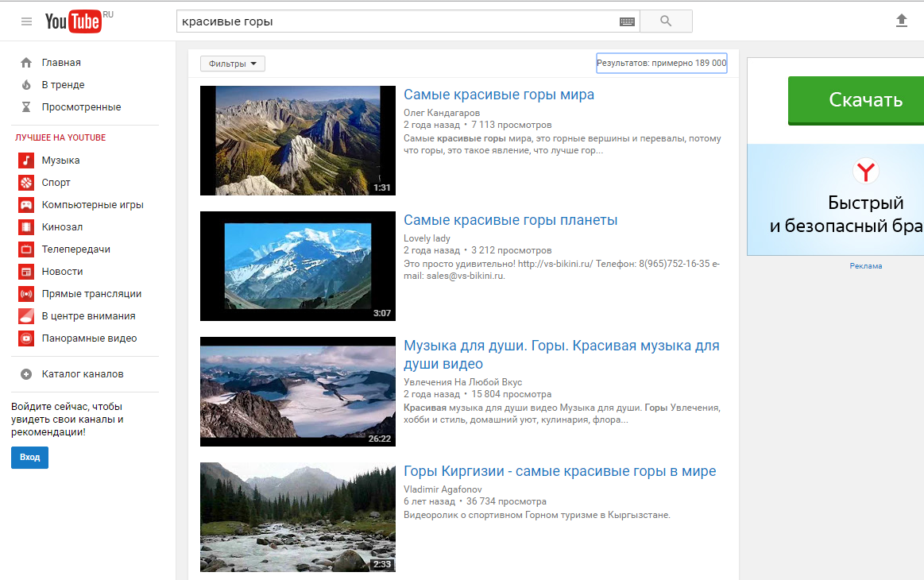This screenshot has width=924, height=580.
Task: Open В тренде section
Action: pyautogui.click(x=63, y=85)
